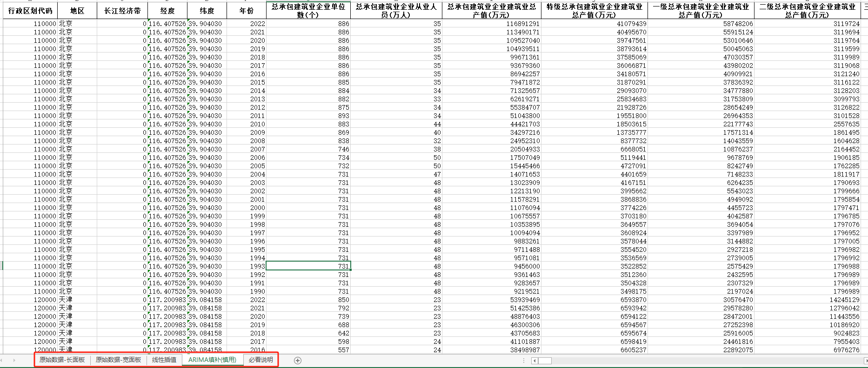Viewport: 868px width, 368px height.
Task: Click the year cell showing 1993
Action: pos(247,266)
